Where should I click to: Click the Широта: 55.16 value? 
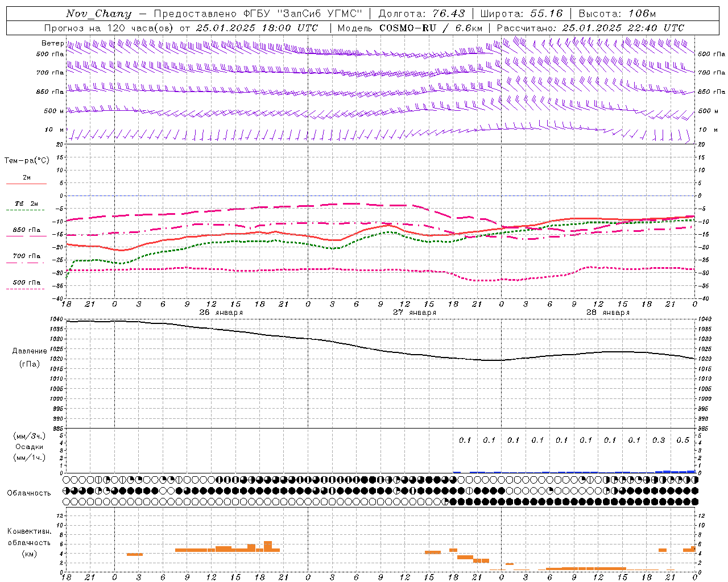pyautogui.click(x=521, y=14)
